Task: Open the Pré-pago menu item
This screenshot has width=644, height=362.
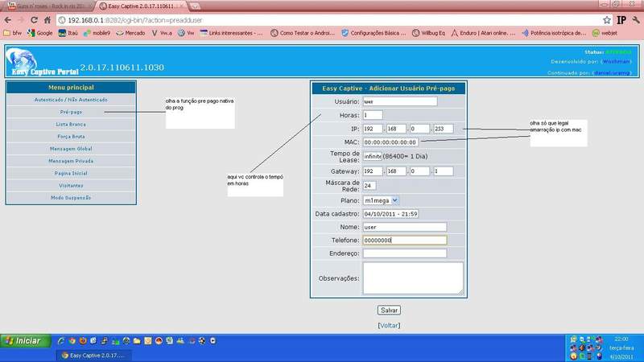Action: pos(71,112)
